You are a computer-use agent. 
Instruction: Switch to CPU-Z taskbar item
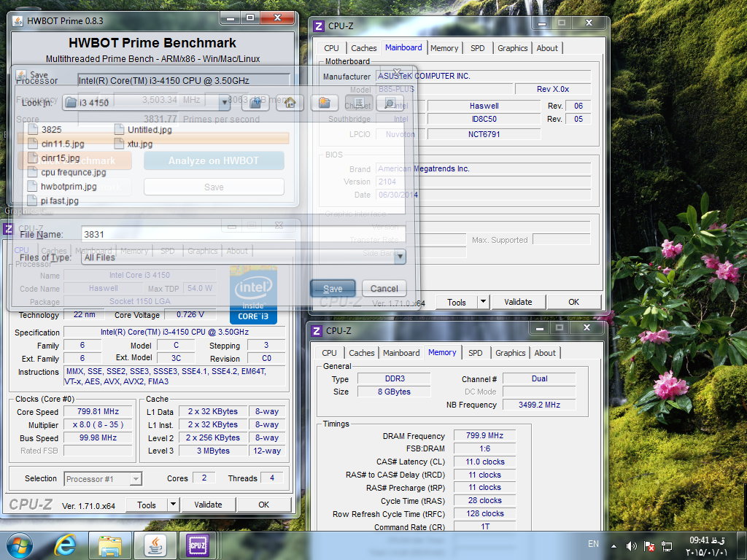[x=197, y=545]
